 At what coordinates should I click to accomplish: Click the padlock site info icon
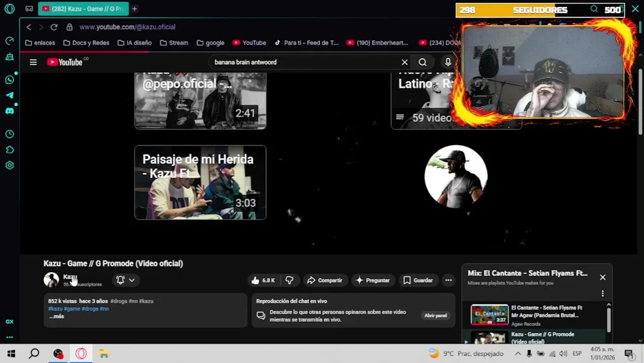point(70,27)
